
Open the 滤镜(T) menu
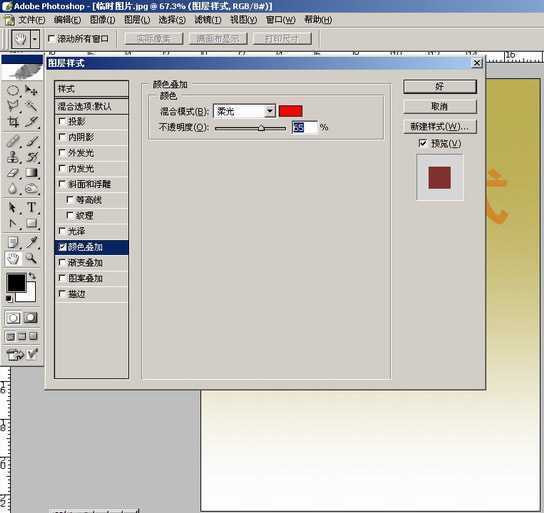pyautogui.click(x=208, y=20)
